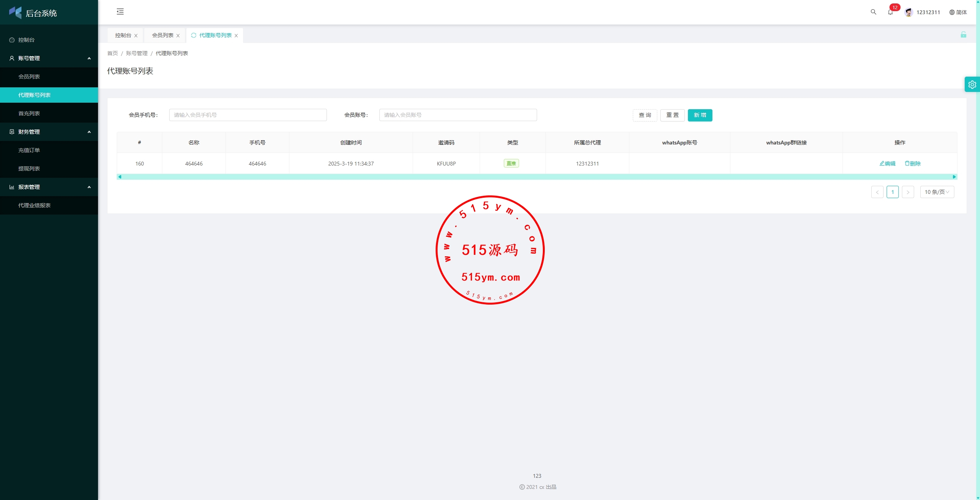Switch language via 简体 selector
The image size is (980, 500).
[x=958, y=12]
